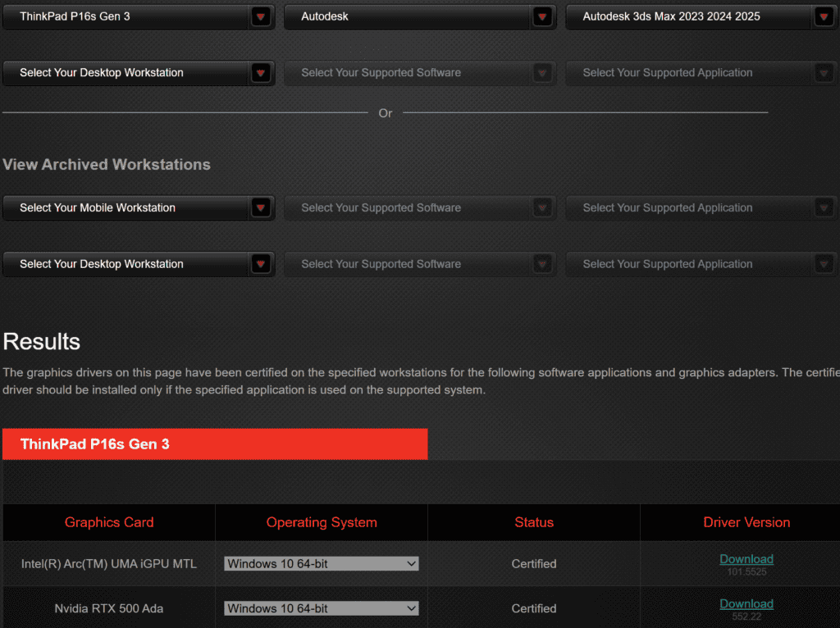
Task: Click Certified status in Intel Arc row
Action: pyautogui.click(x=534, y=564)
